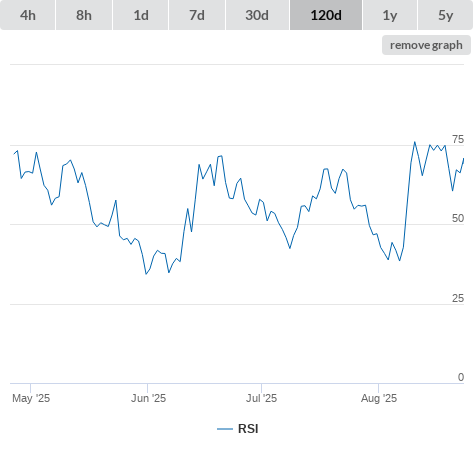Click the May '25 axis label
The image size is (474, 455).
point(31,398)
